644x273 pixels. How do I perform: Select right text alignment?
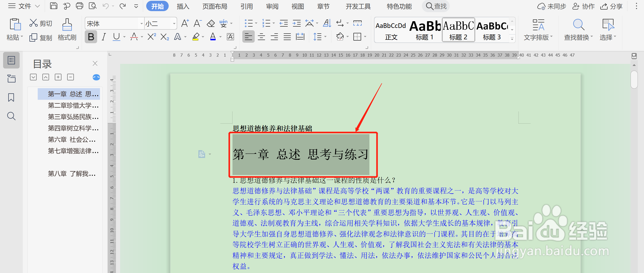(x=274, y=37)
